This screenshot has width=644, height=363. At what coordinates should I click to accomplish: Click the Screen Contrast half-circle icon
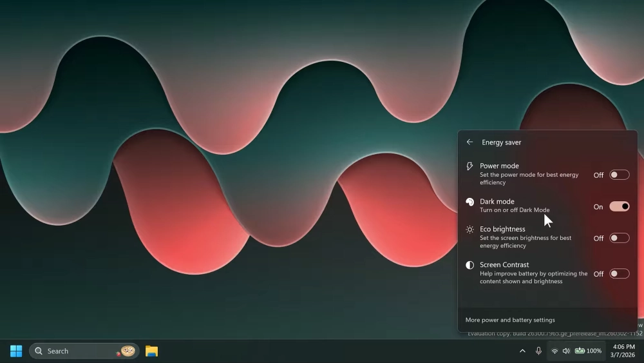469,265
